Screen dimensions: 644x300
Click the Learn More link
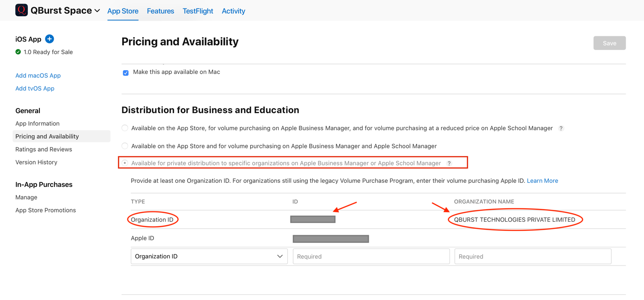(x=542, y=181)
